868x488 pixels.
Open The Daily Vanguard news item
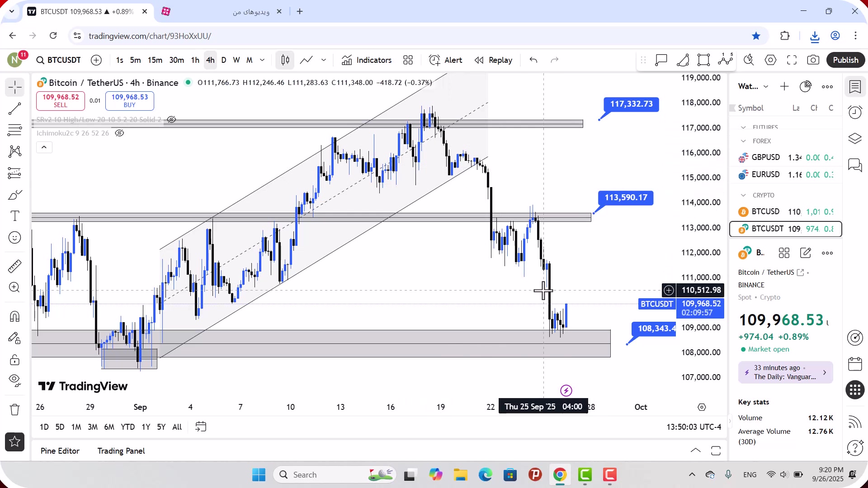(786, 372)
